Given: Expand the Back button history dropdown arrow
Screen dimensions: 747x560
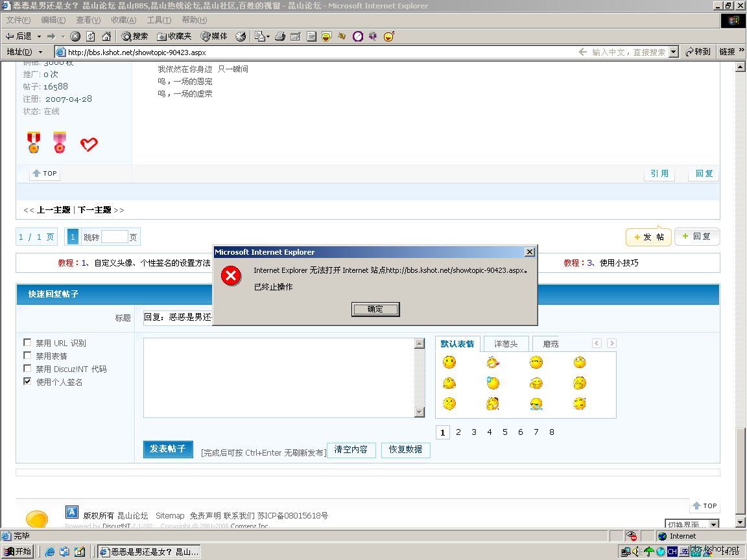Looking at the screenshot, I should pyautogui.click(x=39, y=36).
